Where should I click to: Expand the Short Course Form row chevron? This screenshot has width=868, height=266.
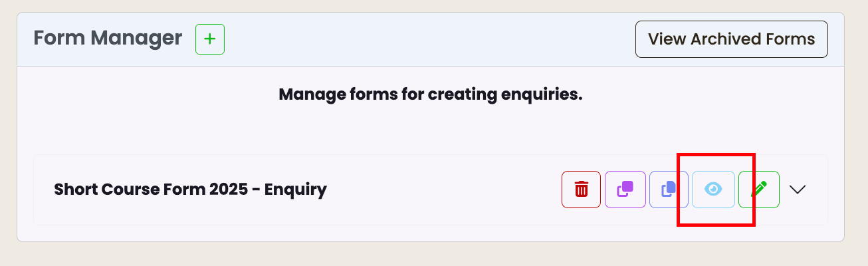point(798,190)
